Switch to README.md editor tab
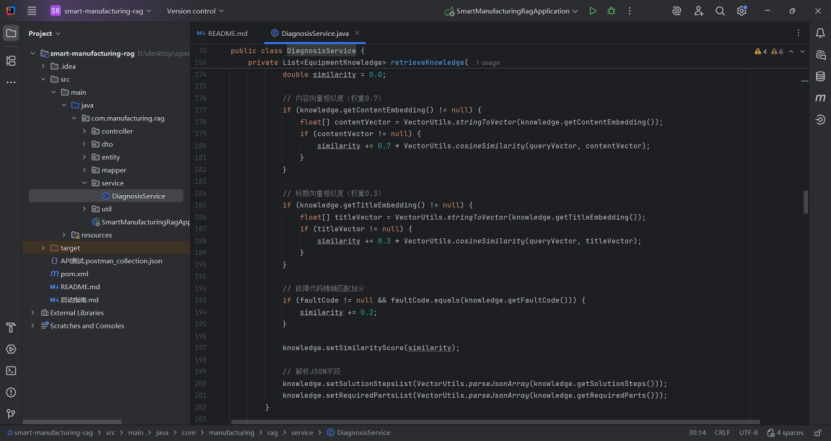The height and width of the screenshot is (442, 831). pos(222,33)
